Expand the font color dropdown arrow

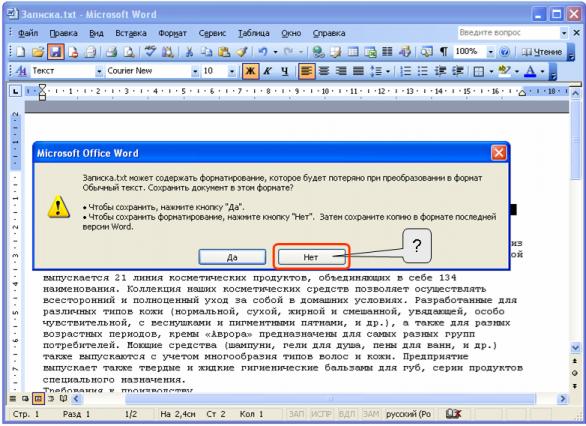click(x=542, y=71)
